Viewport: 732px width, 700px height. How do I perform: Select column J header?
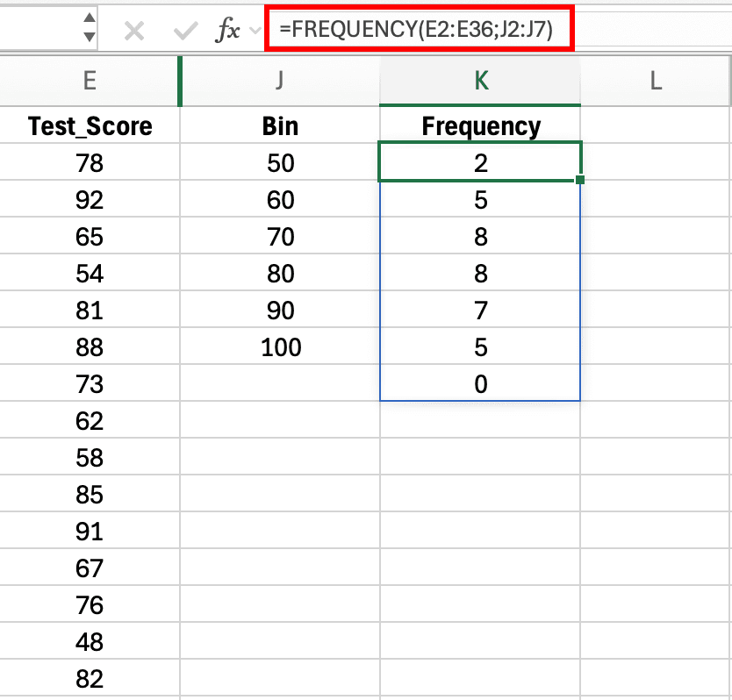pyautogui.click(x=279, y=80)
